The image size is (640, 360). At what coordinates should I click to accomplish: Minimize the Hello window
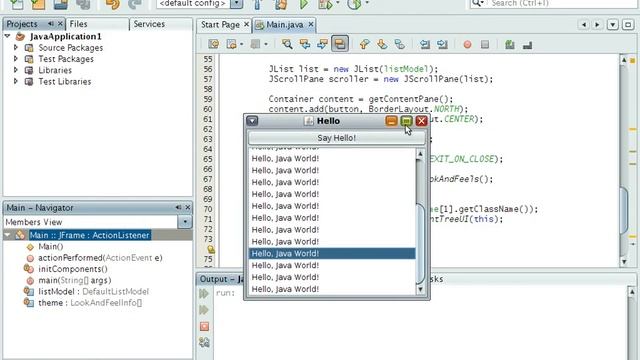(391, 121)
